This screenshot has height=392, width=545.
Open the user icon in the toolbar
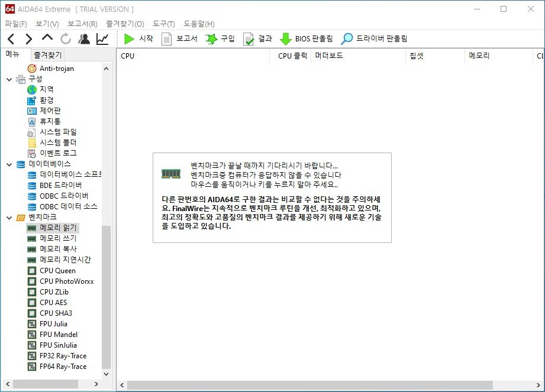84,39
